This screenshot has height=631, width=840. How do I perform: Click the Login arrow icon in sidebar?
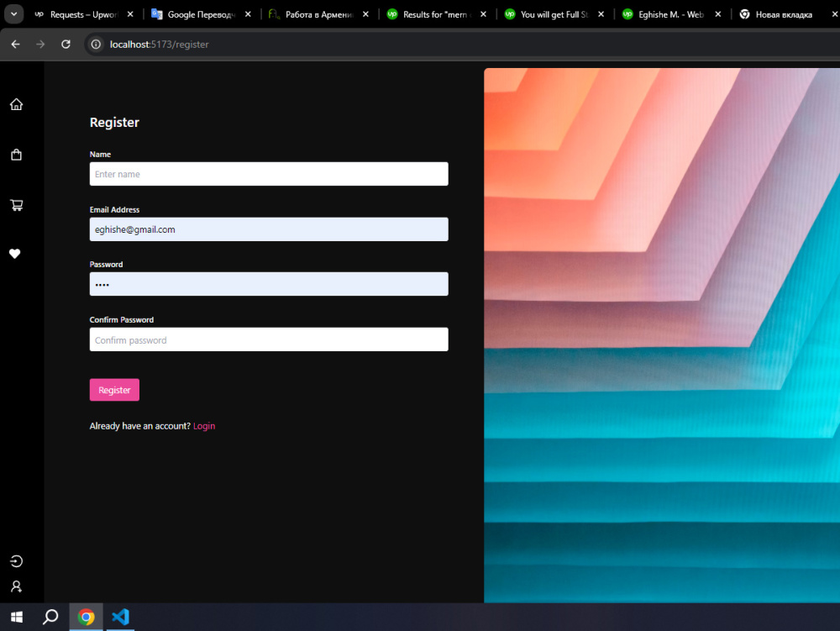(16, 560)
